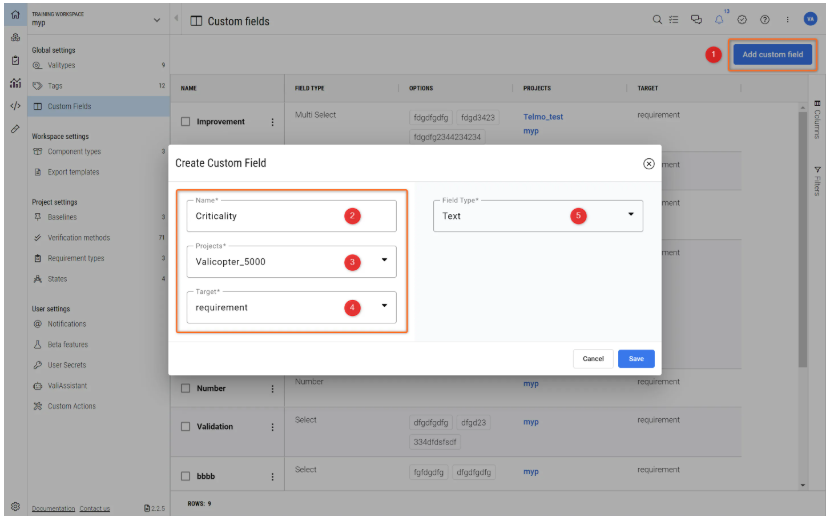Open the Projects dropdown showing Valicopter_5000
833x516 pixels.
(291, 261)
